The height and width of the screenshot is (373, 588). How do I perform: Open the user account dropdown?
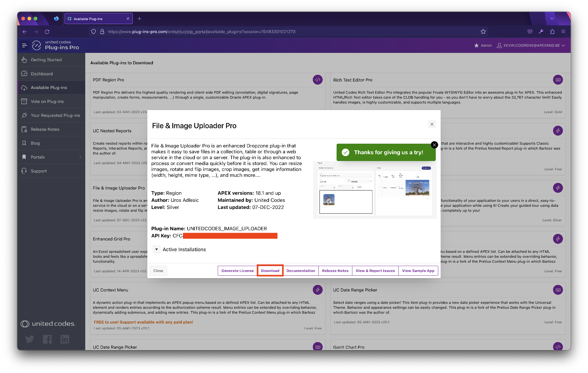[x=531, y=45]
